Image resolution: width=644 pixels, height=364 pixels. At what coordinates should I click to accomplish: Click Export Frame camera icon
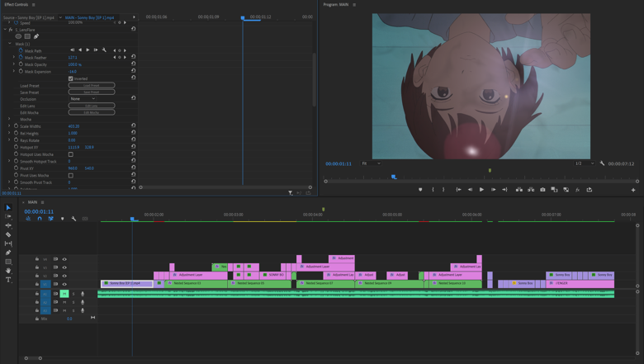coord(542,190)
